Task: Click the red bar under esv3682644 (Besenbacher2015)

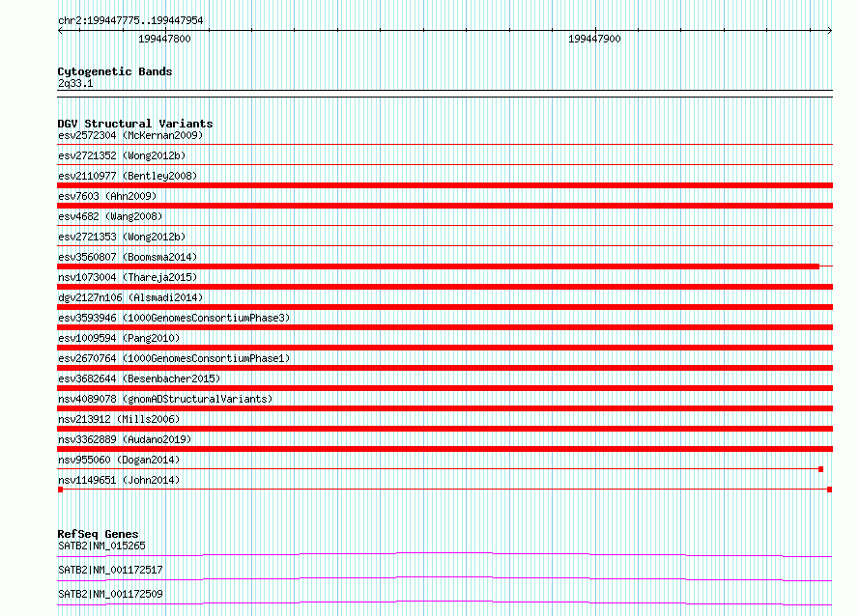Action: coord(444,388)
